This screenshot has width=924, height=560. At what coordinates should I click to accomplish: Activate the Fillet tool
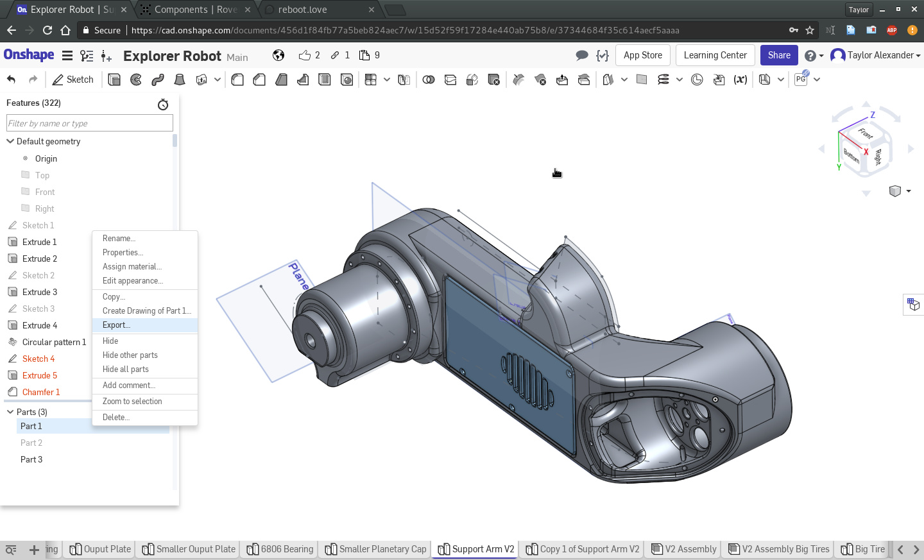[237, 80]
